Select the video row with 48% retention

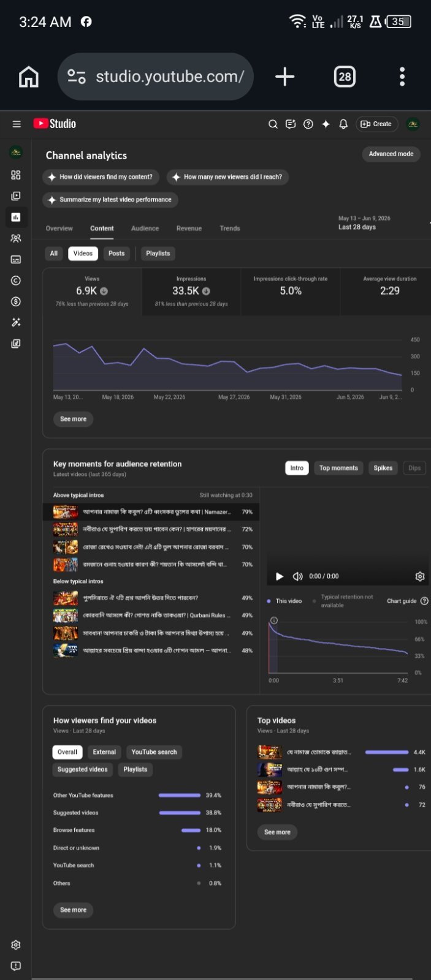point(151,650)
